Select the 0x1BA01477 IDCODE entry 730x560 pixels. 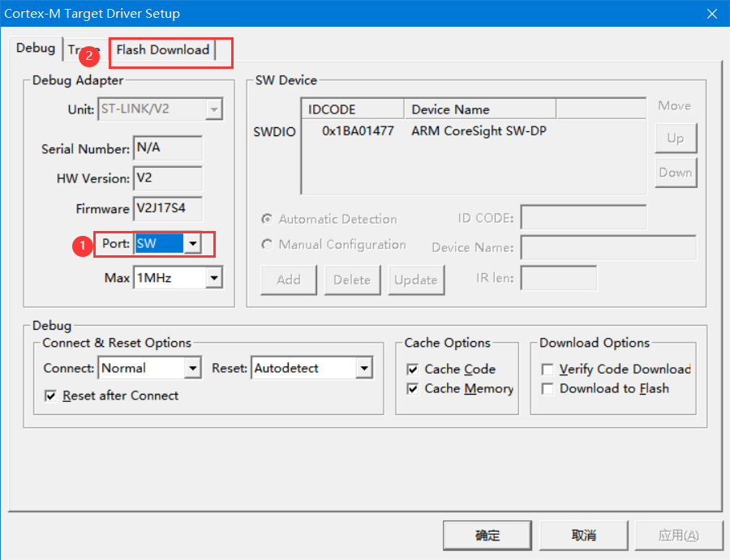pyautogui.click(x=358, y=131)
